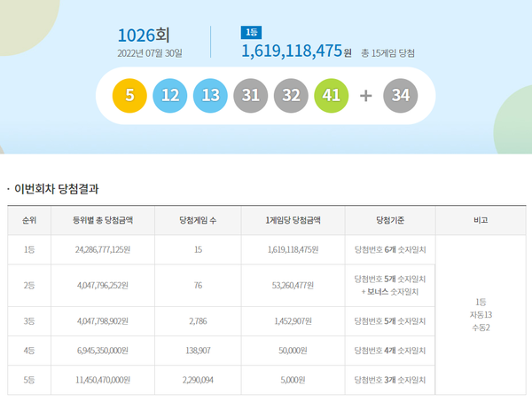
Task: Click the gray ball number 32
Action: pos(291,96)
